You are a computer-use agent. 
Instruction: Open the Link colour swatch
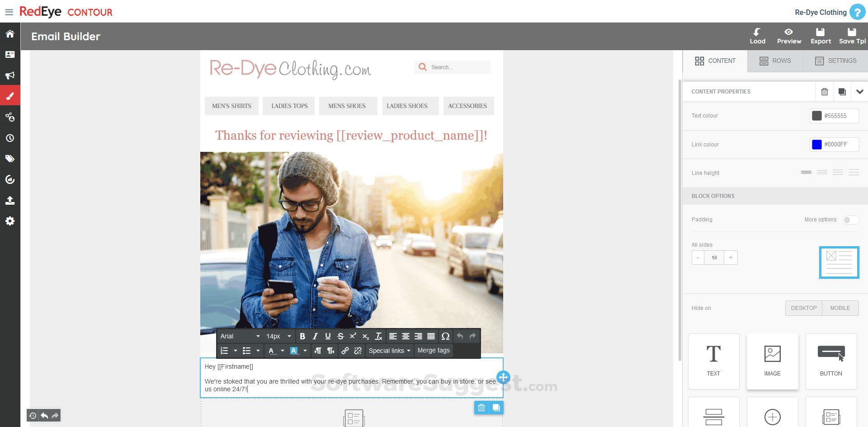(816, 145)
